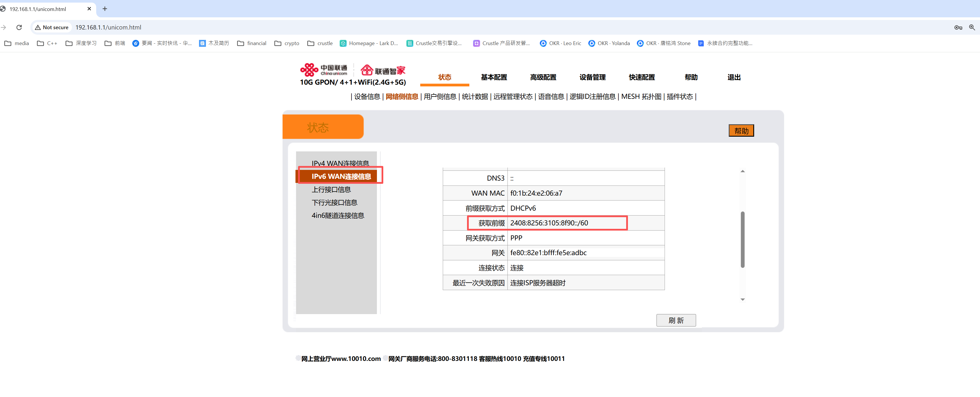This screenshot has width=980, height=397.
Task: Open the new tab plus button
Action: (x=105, y=9)
